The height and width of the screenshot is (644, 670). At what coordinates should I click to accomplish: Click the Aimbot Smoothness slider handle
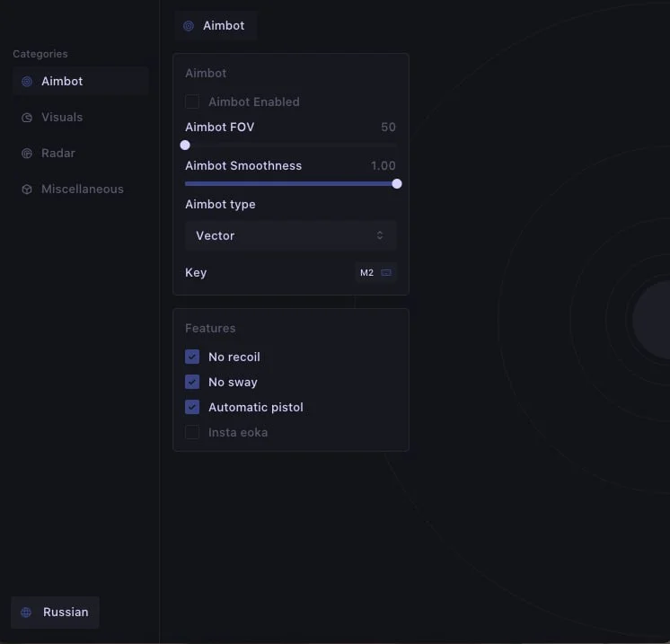(x=397, y=183)
